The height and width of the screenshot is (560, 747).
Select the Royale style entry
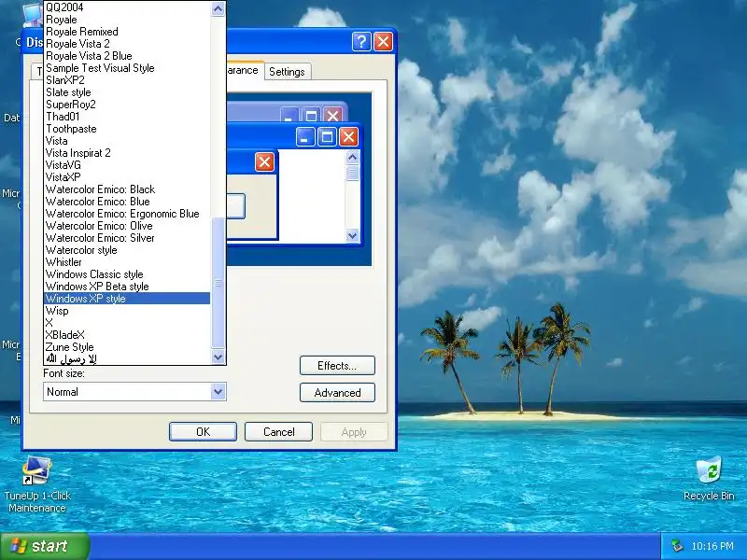pos(127,20)
